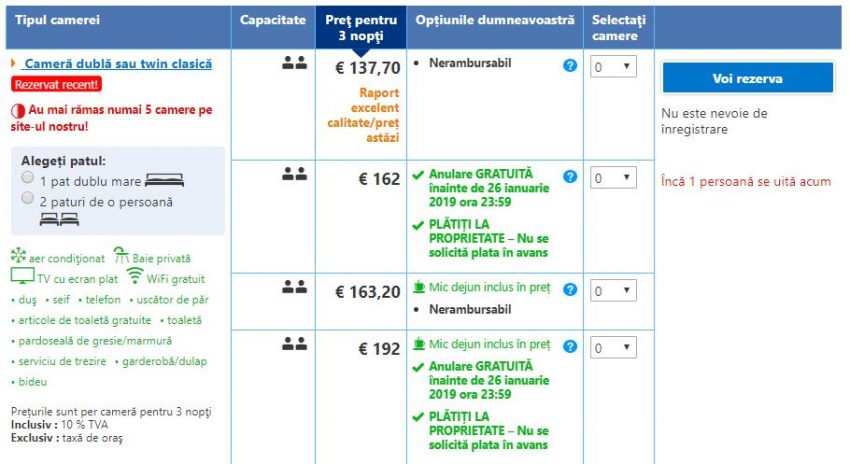Click the 'Tipul camerei' column header
Screen dimensions: 850x464
(57, 20)
